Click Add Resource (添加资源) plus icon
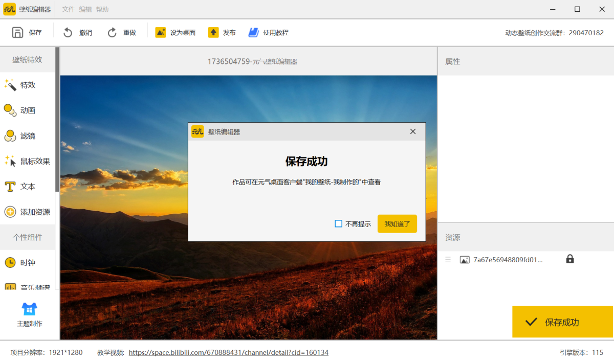 [10, 212]
